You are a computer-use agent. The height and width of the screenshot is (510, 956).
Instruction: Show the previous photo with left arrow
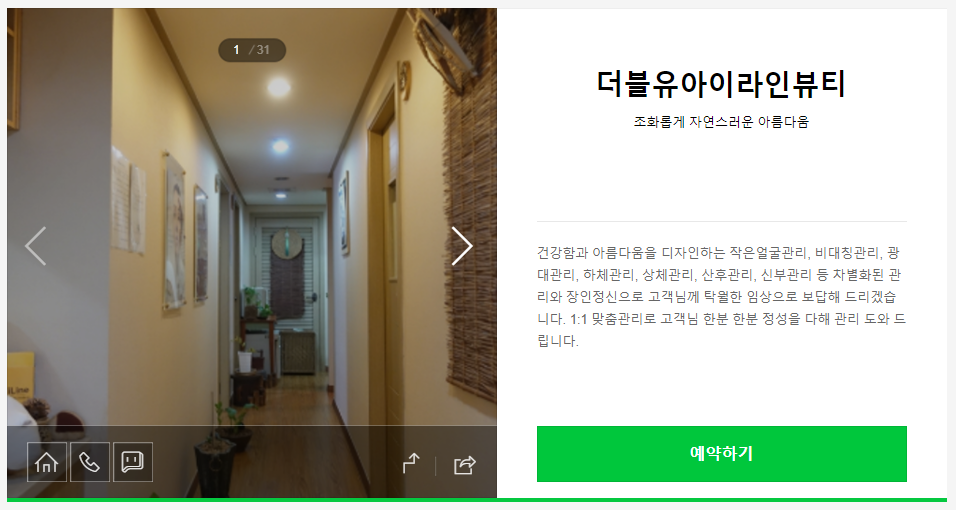click(x=35, y=246)
